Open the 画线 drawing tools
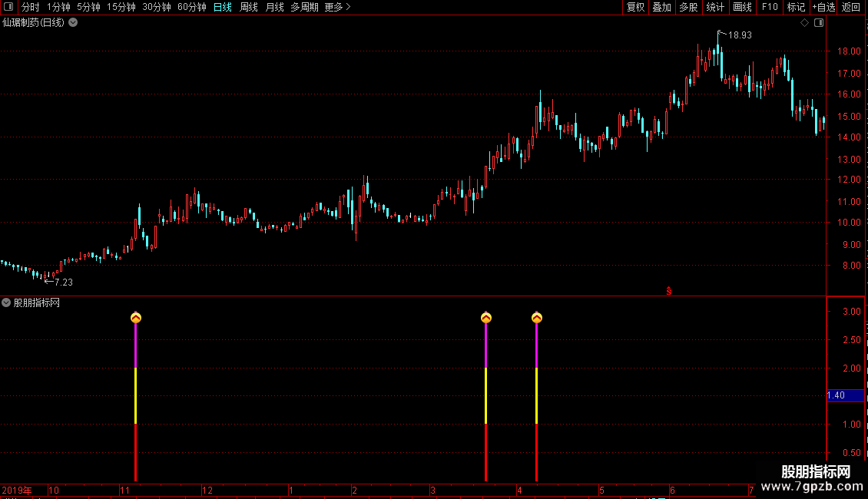Screen dimensions: 868x499 [x=742, y=7]
